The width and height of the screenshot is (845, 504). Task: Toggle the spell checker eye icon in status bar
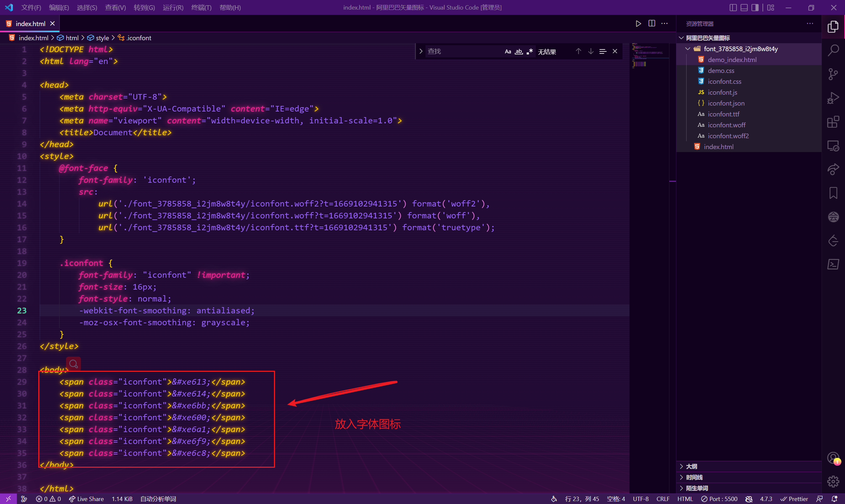(x=749, y=499)
